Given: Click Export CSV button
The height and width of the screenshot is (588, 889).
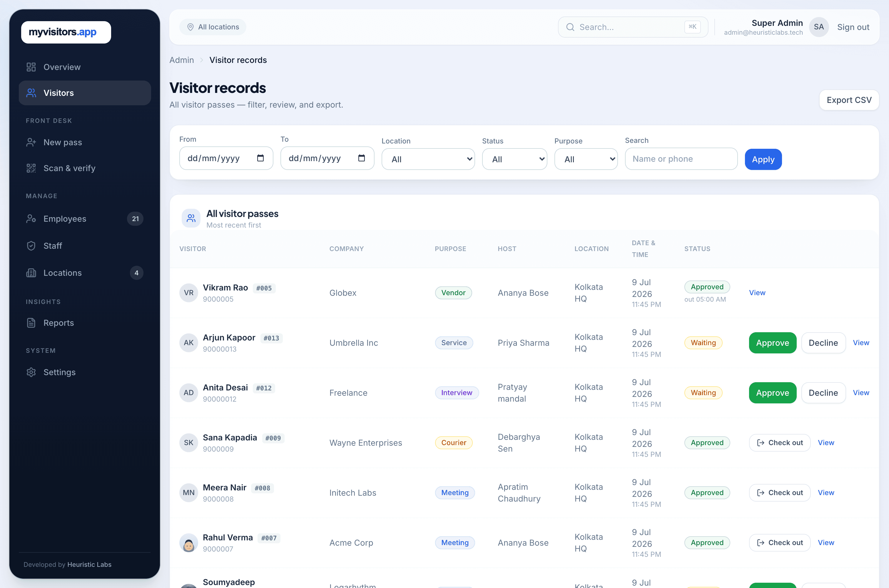Looking at the screenshot, I should point(849,100).
